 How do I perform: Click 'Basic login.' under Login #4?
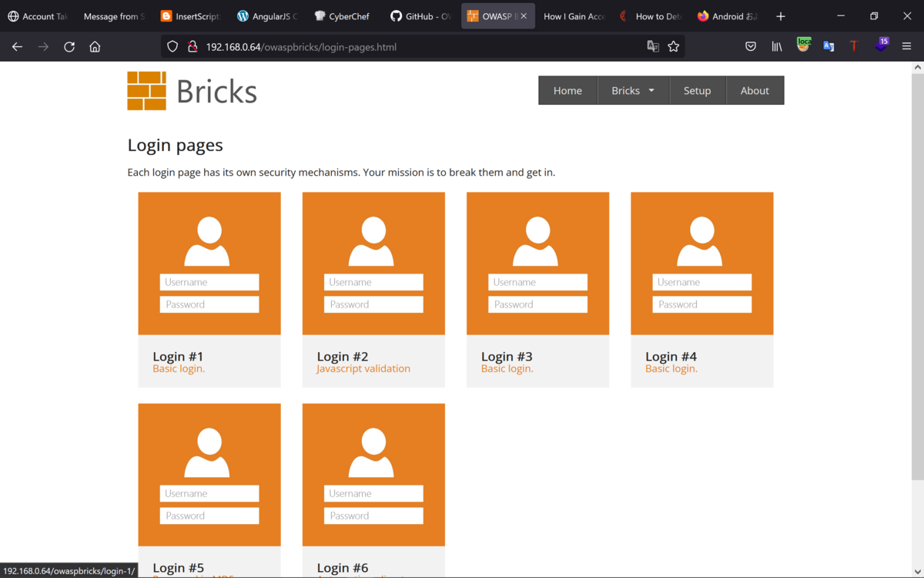671,369
